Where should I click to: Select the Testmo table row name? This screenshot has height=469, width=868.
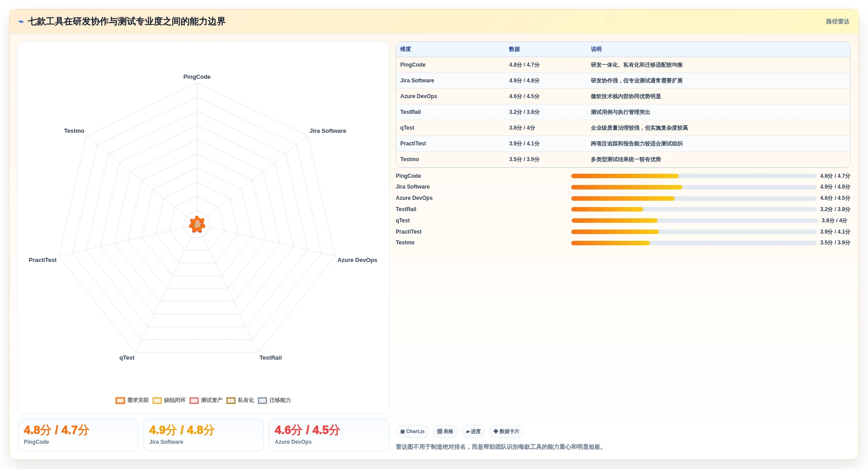point(410,159)
